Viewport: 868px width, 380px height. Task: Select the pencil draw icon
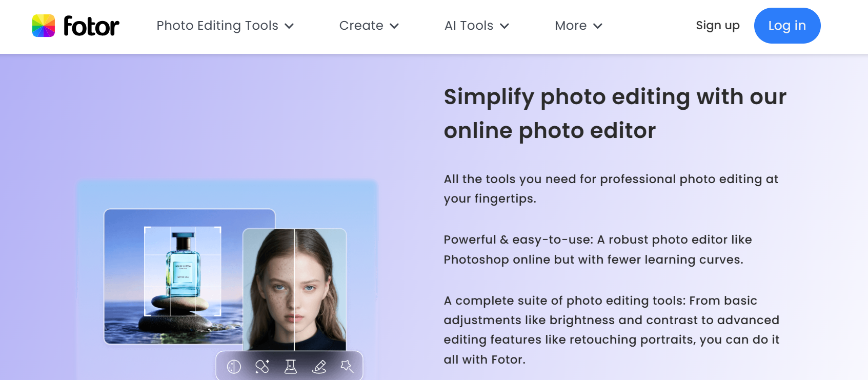pos(319,366)
